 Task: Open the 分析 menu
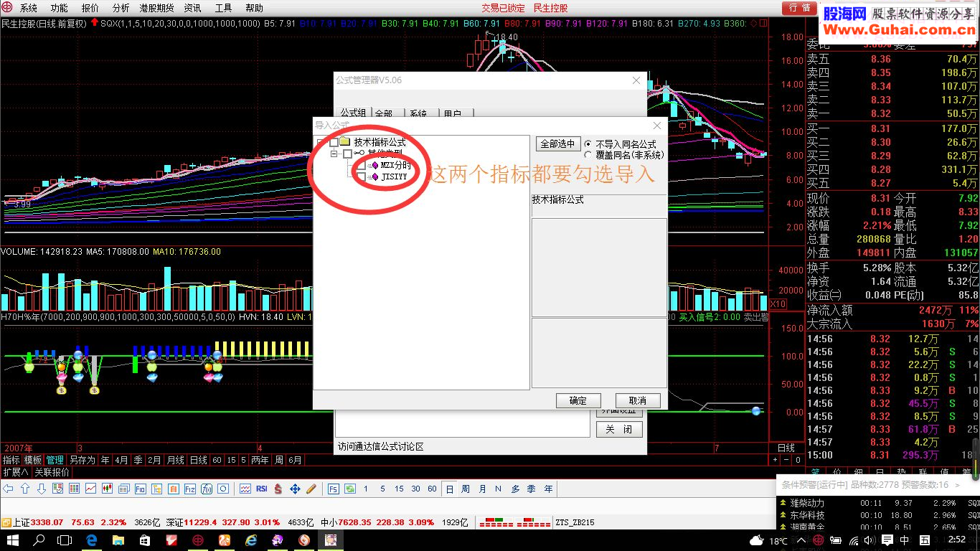coord(121,8)
